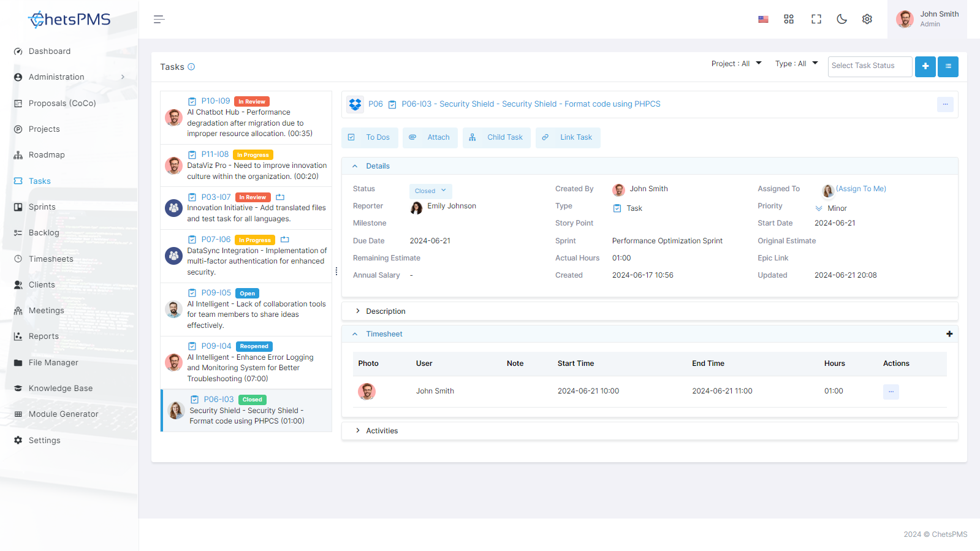Toggle sidebar with hamburger menu icon
This screenshot has height=551, width=980.
(x=159, y=19)
